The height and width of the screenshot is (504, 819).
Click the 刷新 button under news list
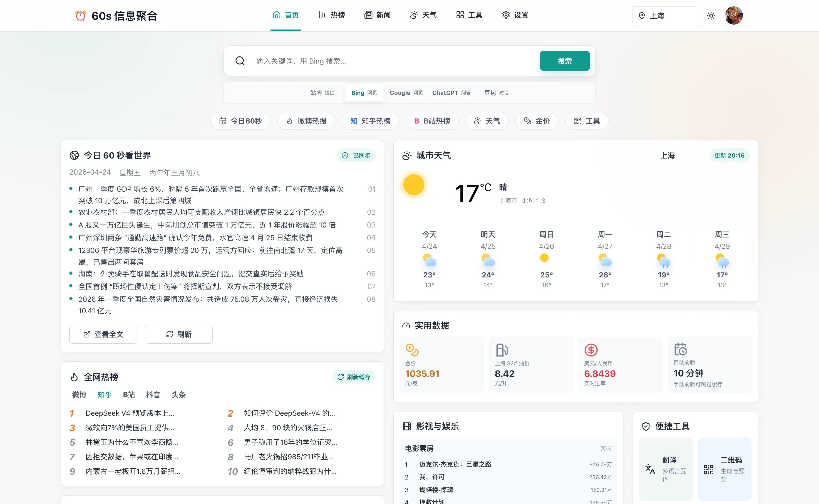tap(179, 334)
